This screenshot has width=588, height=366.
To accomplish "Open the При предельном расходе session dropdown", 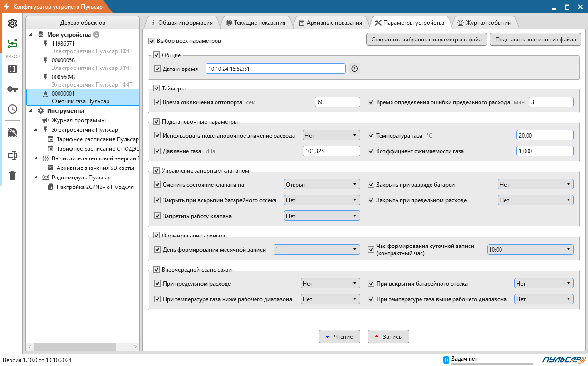I will pos(330,284).
